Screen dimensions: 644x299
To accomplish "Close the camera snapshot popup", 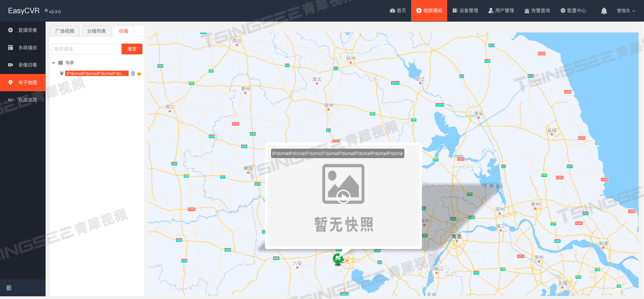I will pyautogui.click(x=411, y=153).
